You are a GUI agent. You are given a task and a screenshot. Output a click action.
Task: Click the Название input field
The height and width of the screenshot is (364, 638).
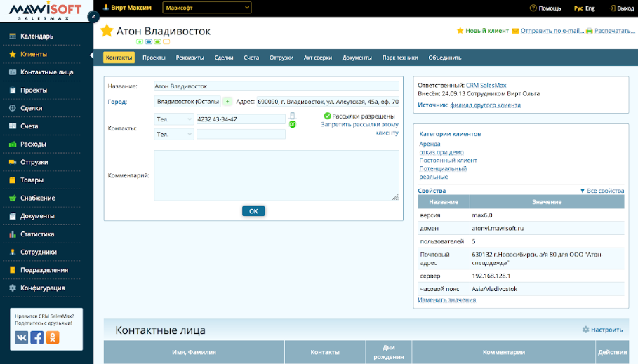click(x=277, y=86)
